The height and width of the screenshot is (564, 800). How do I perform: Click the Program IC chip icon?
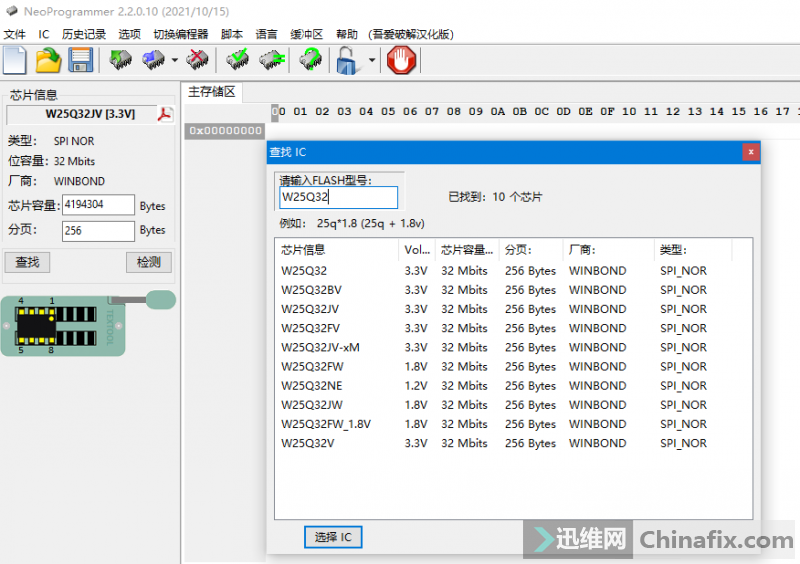coord(154,60)
